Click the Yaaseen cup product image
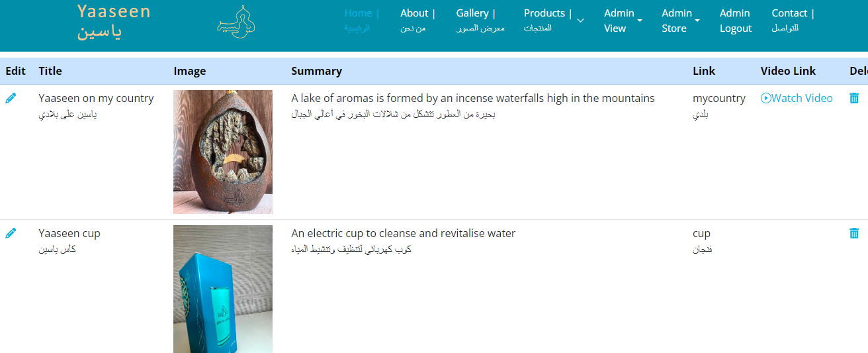This screenshot has width=868, height=353. pyautogui.click(x=223, y=289)
